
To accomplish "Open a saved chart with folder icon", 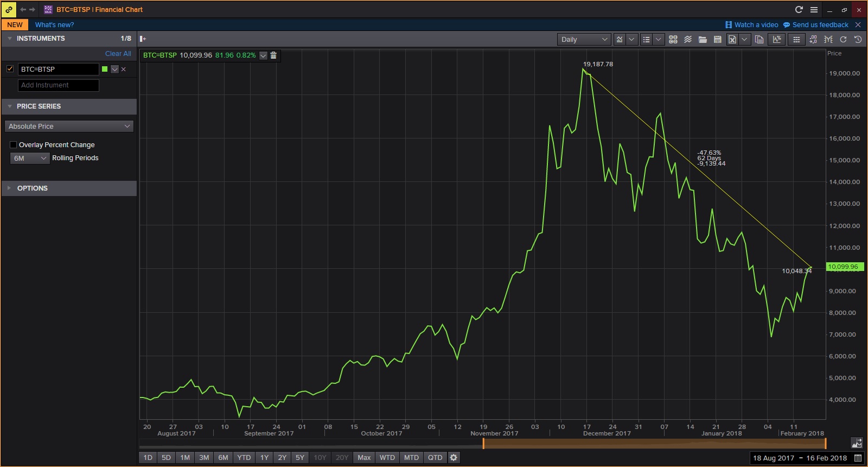I will coord(703,39).
